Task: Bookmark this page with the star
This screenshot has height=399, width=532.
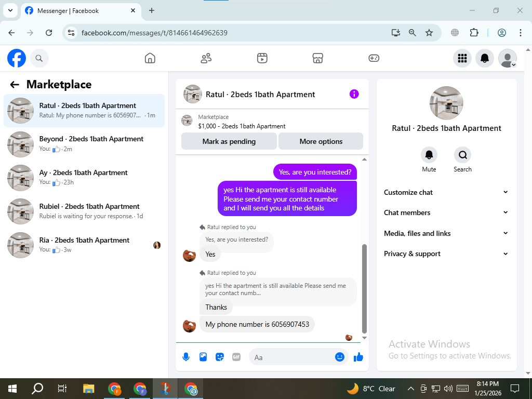Action: pos(429,33)
